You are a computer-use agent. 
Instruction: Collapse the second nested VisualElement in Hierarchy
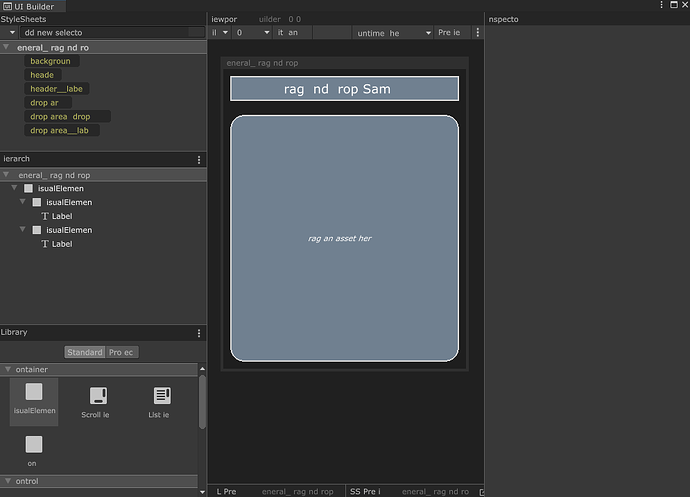click(x=22, y=230)
